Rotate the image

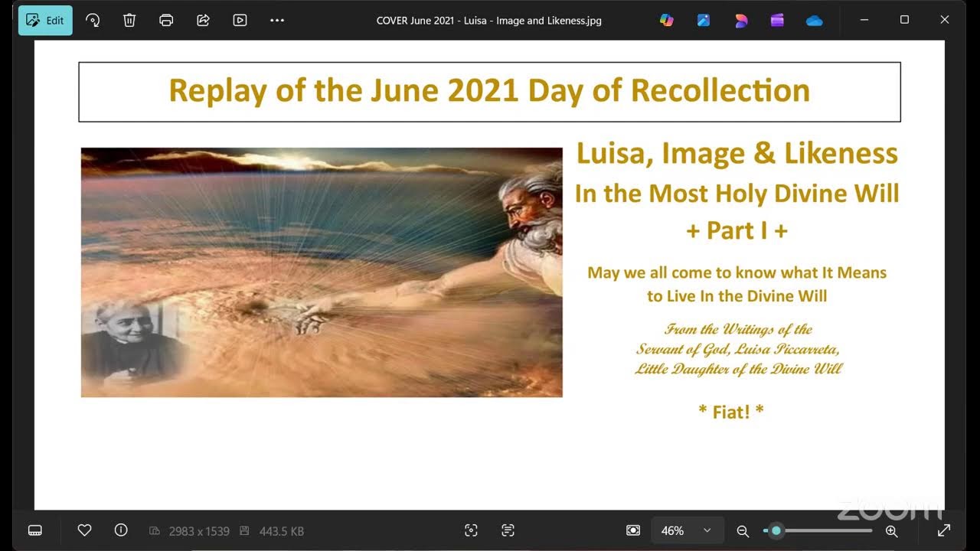click(93, 21)
